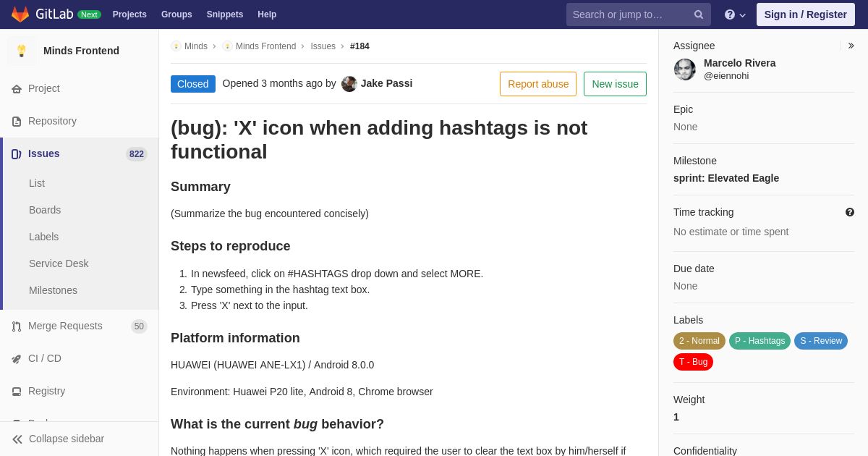Select Boards under Issues

(45, 210)
